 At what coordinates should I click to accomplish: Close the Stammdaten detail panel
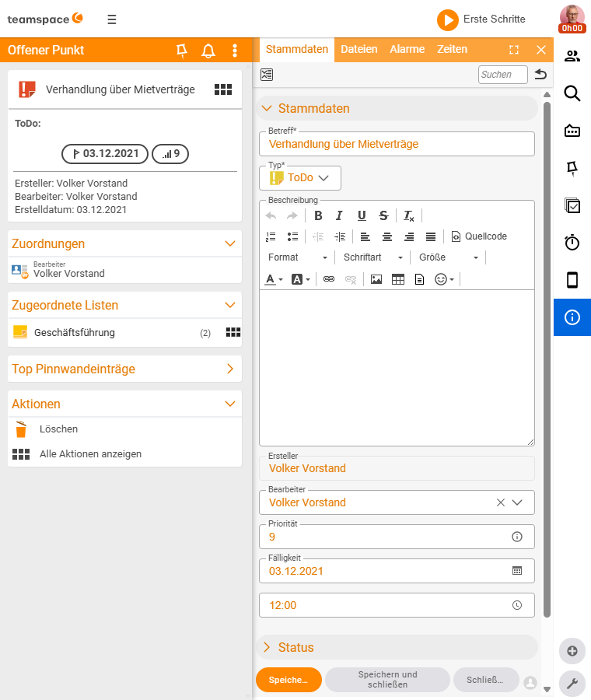(541, 50)
